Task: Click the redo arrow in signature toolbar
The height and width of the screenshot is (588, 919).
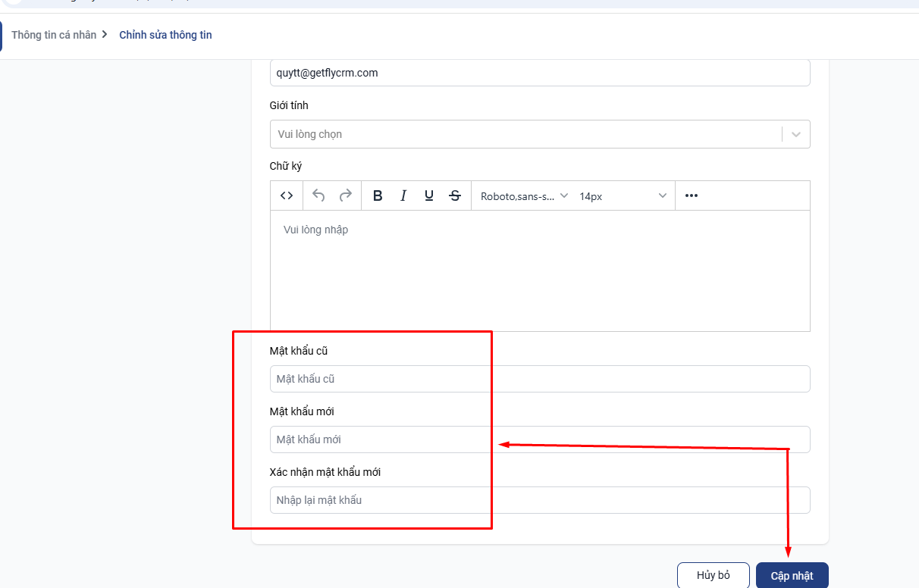Action: click(345, 195)
